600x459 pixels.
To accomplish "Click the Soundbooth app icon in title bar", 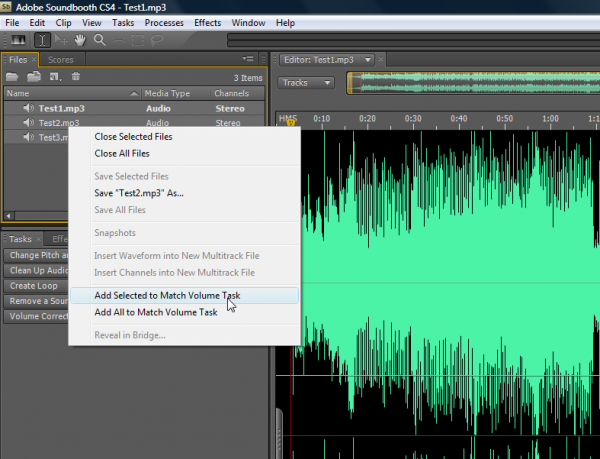I will [x=6, y=7].
